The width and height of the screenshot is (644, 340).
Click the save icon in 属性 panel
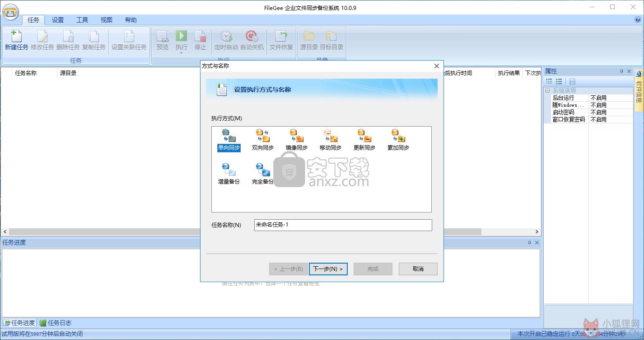click(572, 81)
